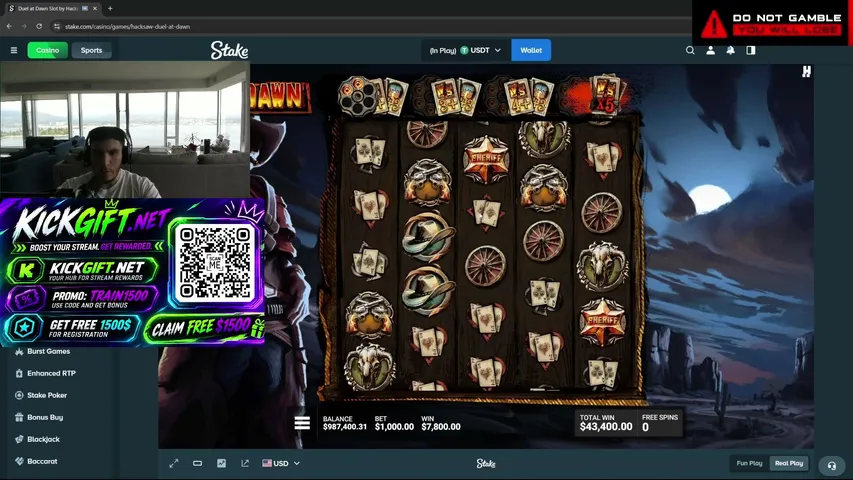Open a new browser tab
The image size is (853, 480).
pyautogui.click(x=110, y=9)
